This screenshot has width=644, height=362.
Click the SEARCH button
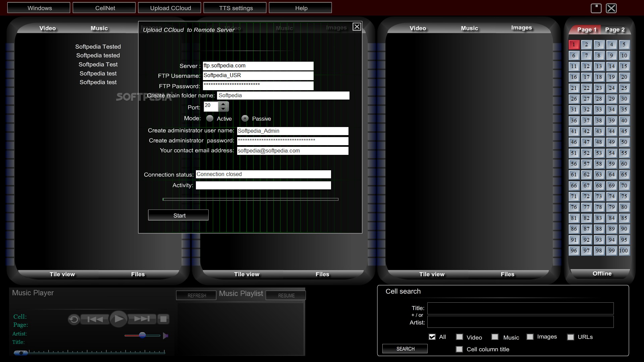pos(405,349)
